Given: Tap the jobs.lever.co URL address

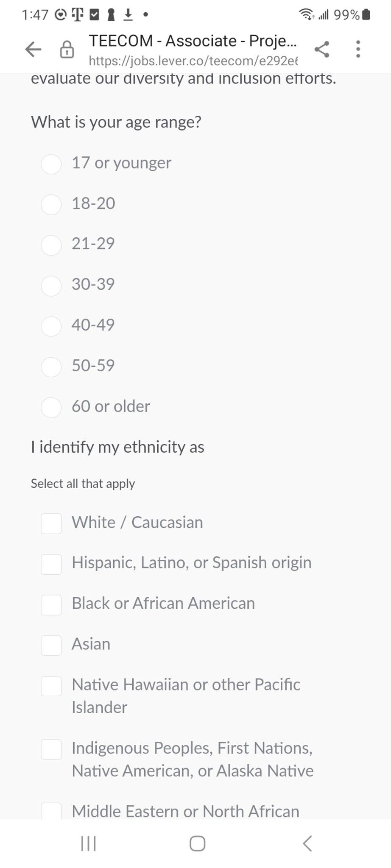Looking at the screenshot, I should click(x=193, y=61).
